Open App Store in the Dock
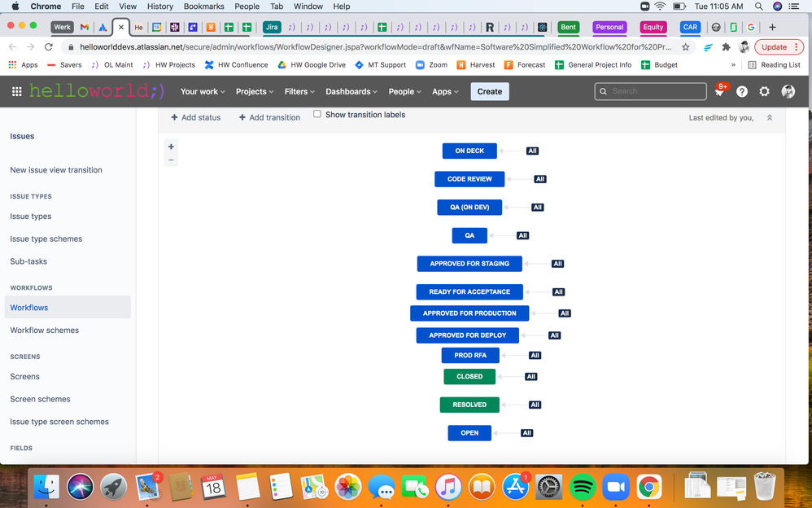This screenshot has width=812, height=508. (515, 487)
